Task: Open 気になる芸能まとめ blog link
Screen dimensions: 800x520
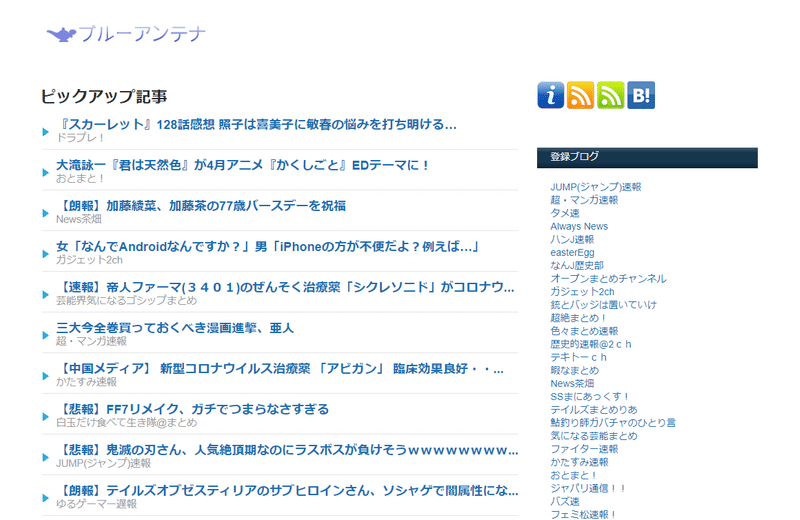Action: coord(593,436)
